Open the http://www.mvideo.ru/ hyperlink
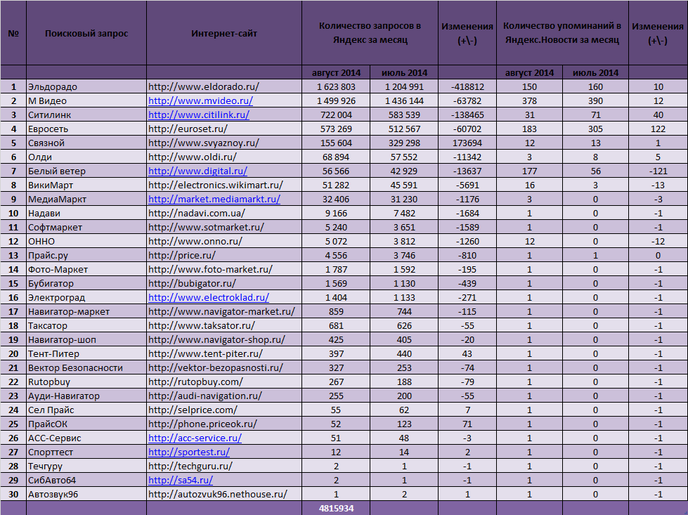The image size is (688, 515). (201, 101)
